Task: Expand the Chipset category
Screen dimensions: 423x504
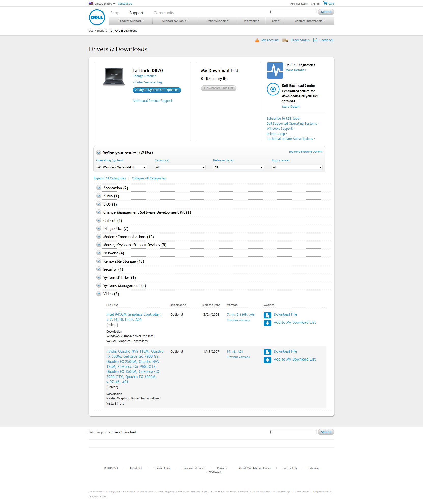Action: click(99, 220)
